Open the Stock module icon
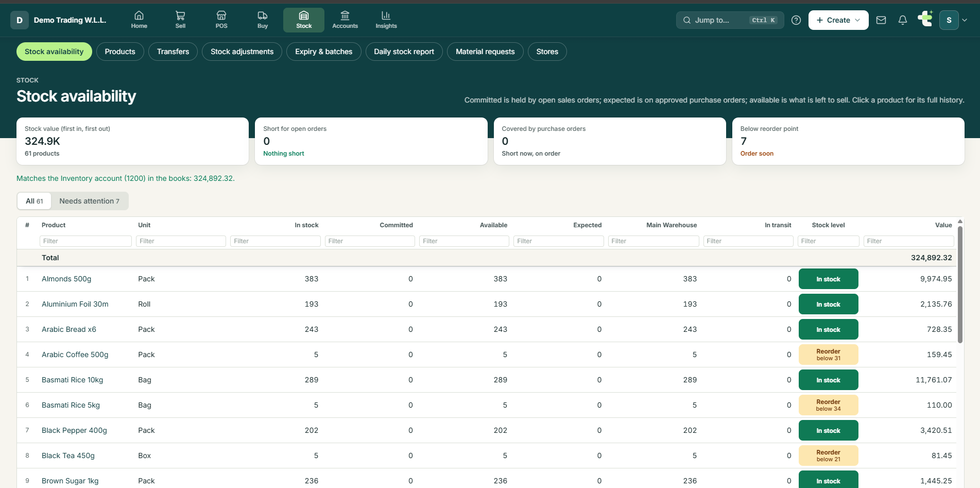980x488 pixels. [x=304, y=20]
